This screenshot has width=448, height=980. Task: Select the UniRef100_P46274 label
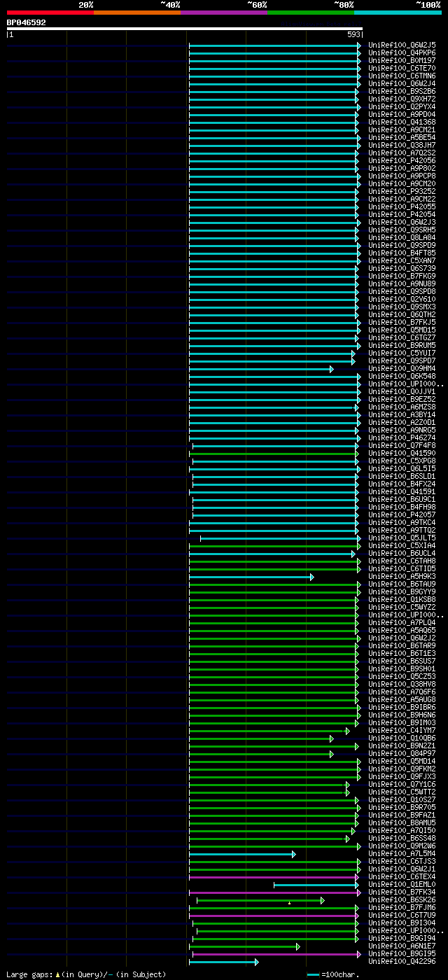point(402,437)
